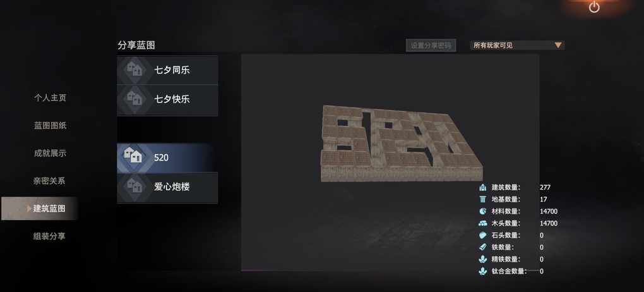
Task: Open the 个人主页 menu item
Action: tap(50, 98)
